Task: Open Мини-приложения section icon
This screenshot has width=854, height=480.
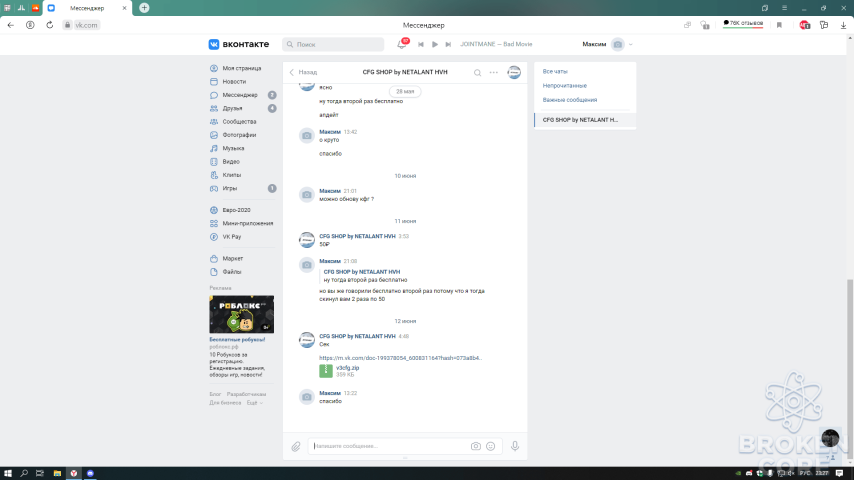Action: pyautogui.click(x=214, y=223)
